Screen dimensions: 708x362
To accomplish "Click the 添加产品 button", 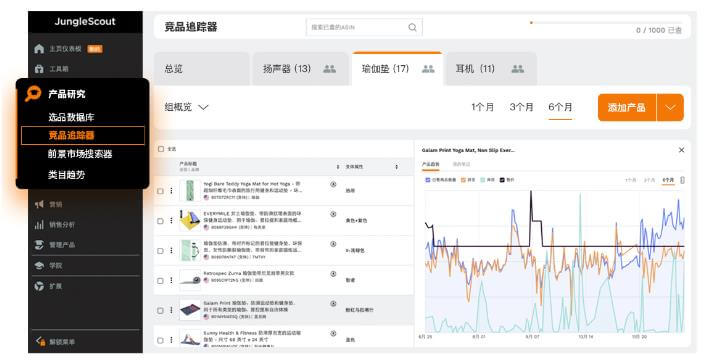I will 627,107.
